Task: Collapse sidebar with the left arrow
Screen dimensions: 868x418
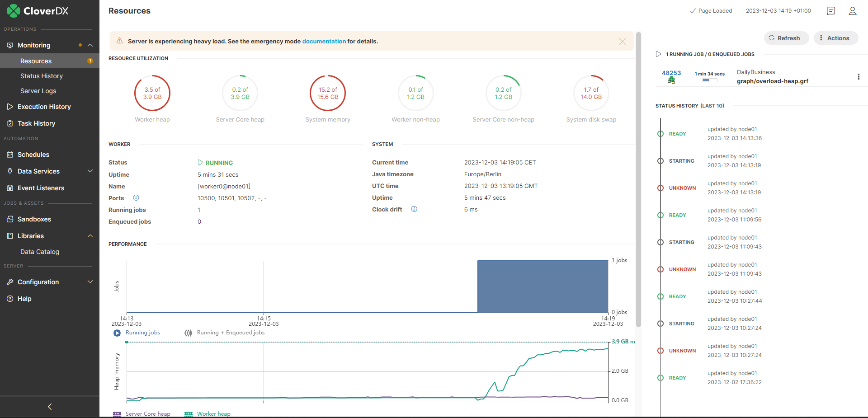Action: [50, 407]
